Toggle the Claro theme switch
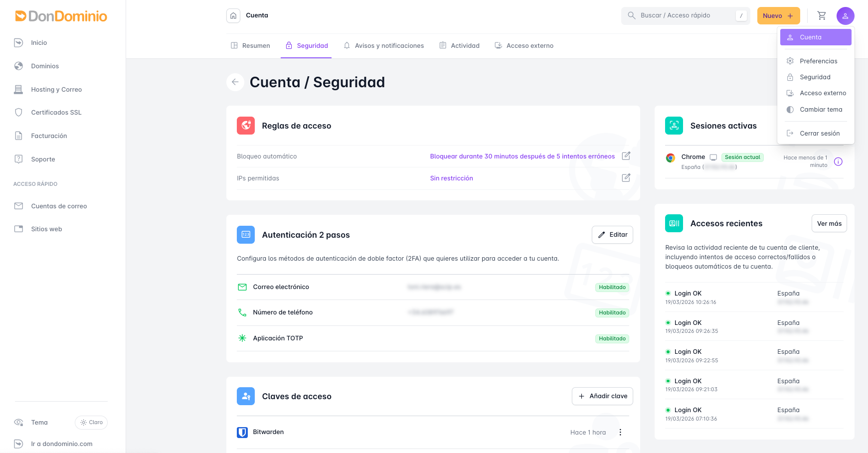Image resolution: width=868 pixels, height=453 pixels. point(91,423)
